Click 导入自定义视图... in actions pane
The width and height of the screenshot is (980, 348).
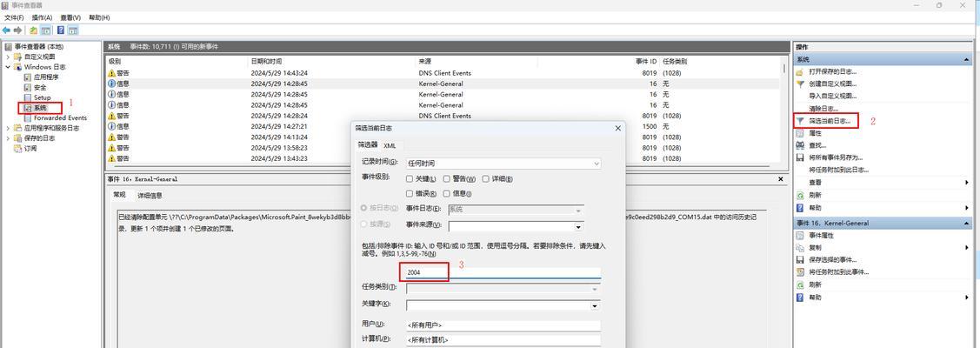point(832,97)
